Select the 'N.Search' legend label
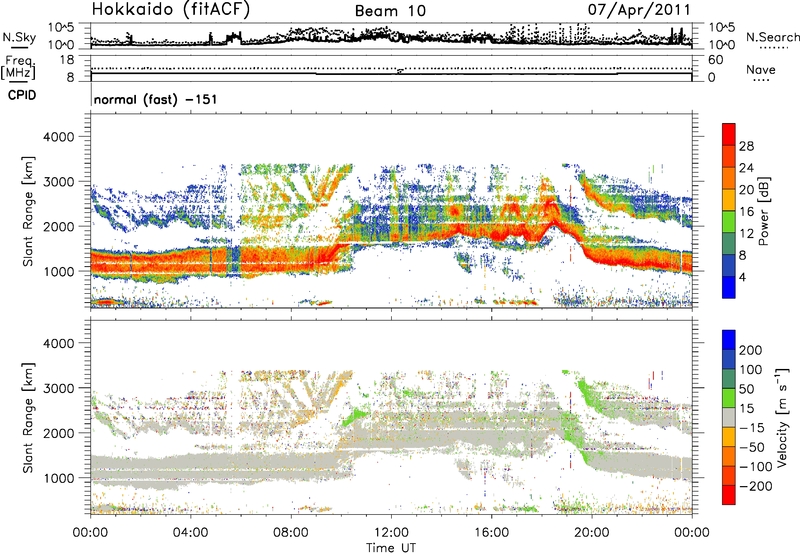Image resolution: width=800 pixels, height=554 pixels. 773,37
